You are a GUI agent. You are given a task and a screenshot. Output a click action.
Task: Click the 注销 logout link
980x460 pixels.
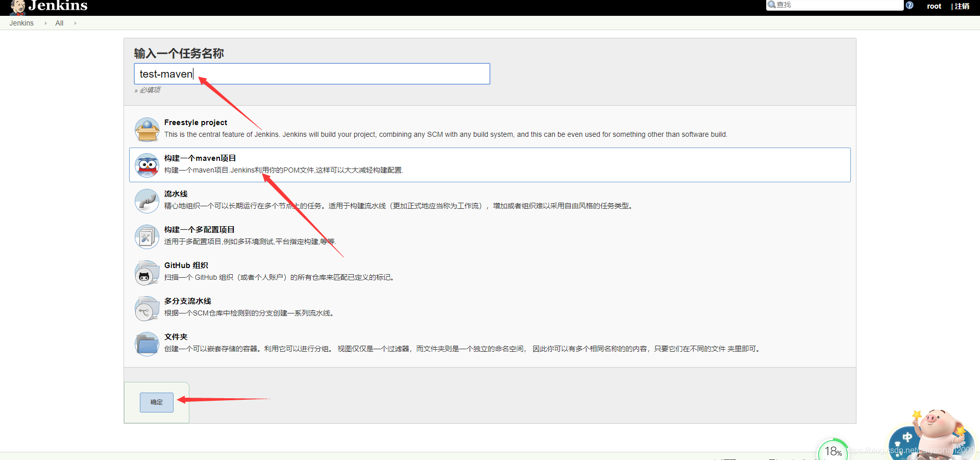pyautogui.click(x=962, y=6)
